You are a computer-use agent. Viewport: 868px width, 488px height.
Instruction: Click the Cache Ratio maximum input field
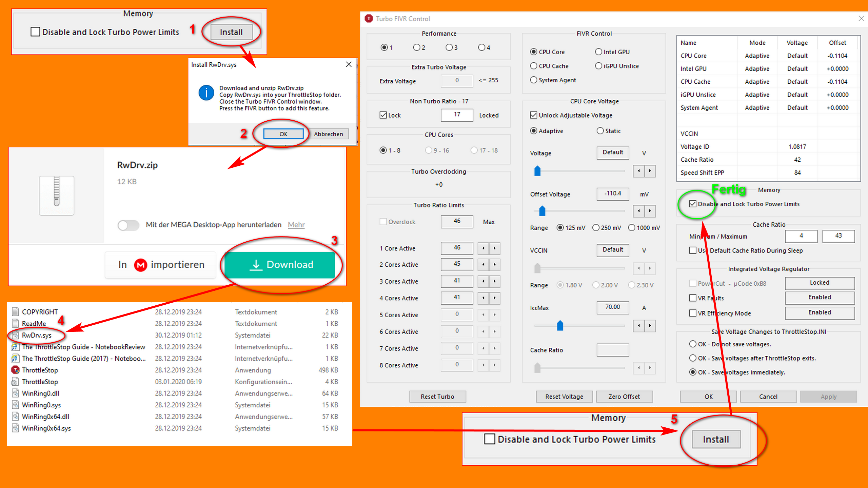[838, 236]
